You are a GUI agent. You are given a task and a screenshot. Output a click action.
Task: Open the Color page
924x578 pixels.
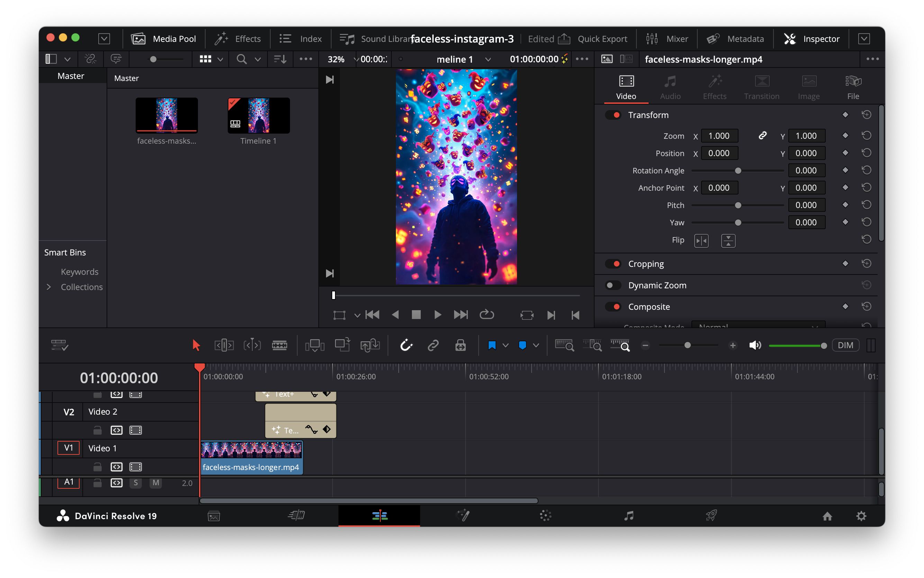click(546, 516)
